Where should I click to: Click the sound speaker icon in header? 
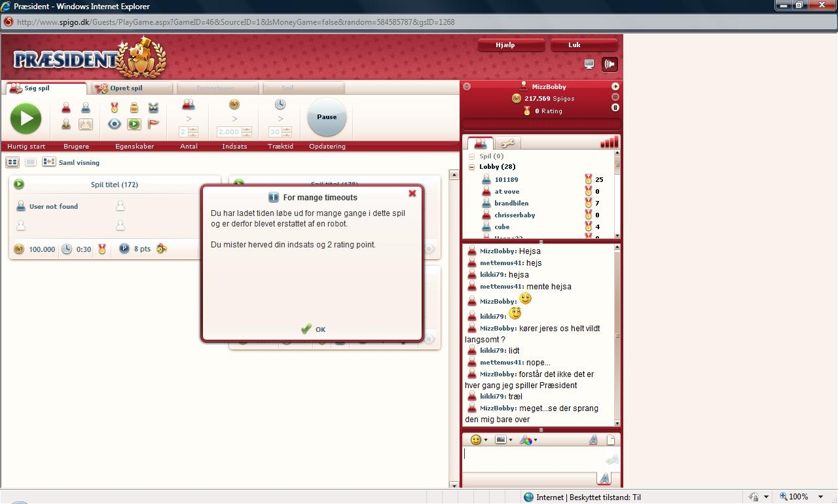click(x=610, y=64)
